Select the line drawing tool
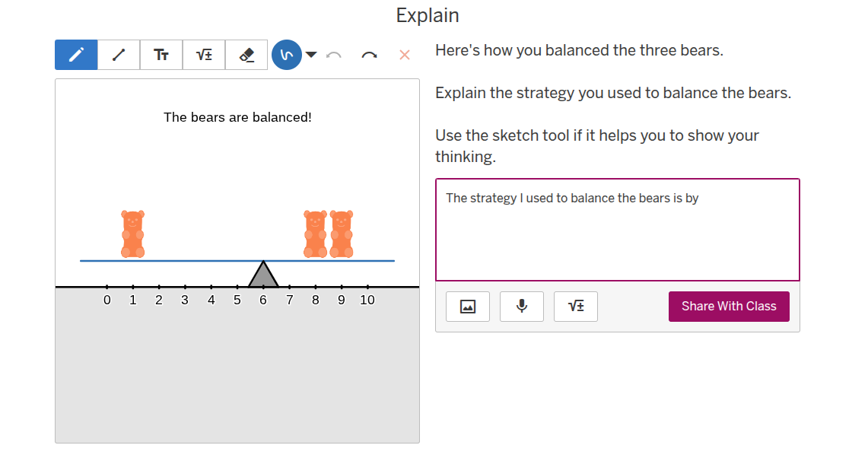Image resolution: width=868 pixels, height=461 pixels. click(x=119, y=55)
